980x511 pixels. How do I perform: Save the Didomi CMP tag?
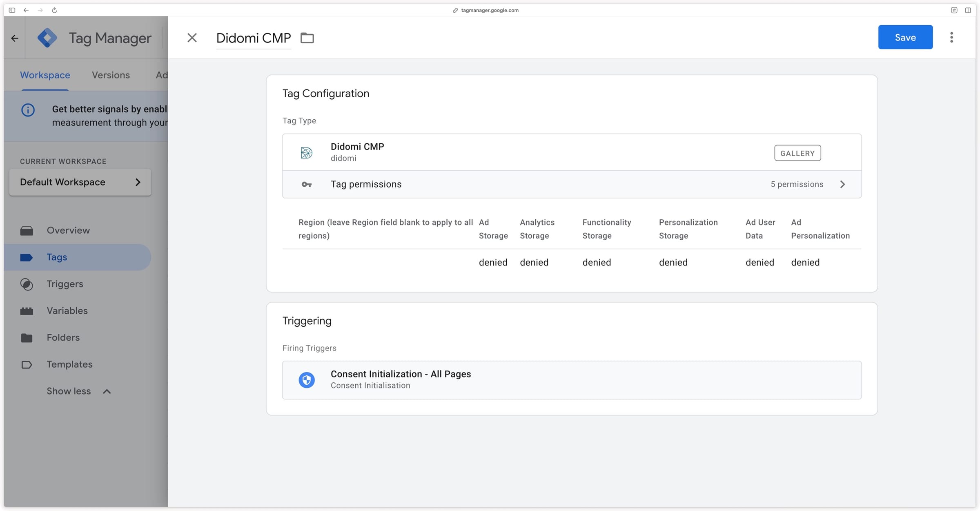coord(905,37)
